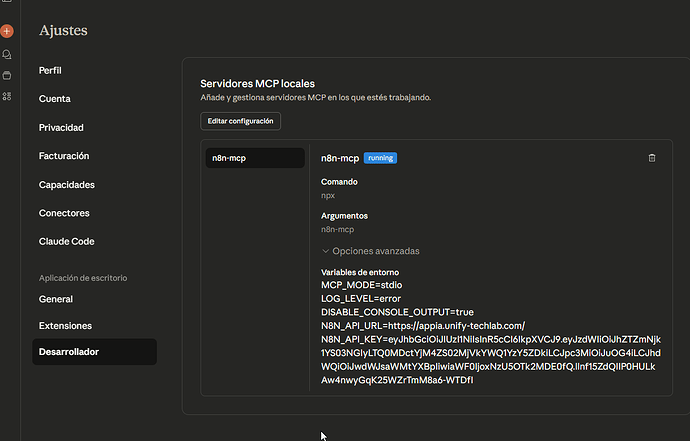This screenshot has height=441, width=690.
Task: Open the artifacts grid icon
Action: coord(7,96)
